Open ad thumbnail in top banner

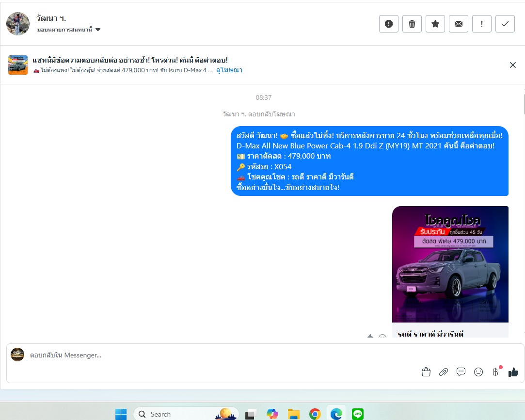click(18, 65)
